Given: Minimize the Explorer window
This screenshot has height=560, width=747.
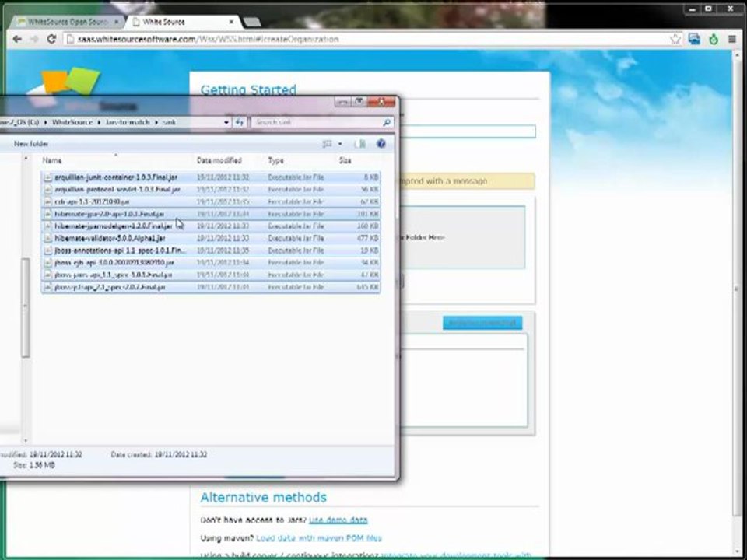Looking at the screenshot, I should (x=342, y=101).
